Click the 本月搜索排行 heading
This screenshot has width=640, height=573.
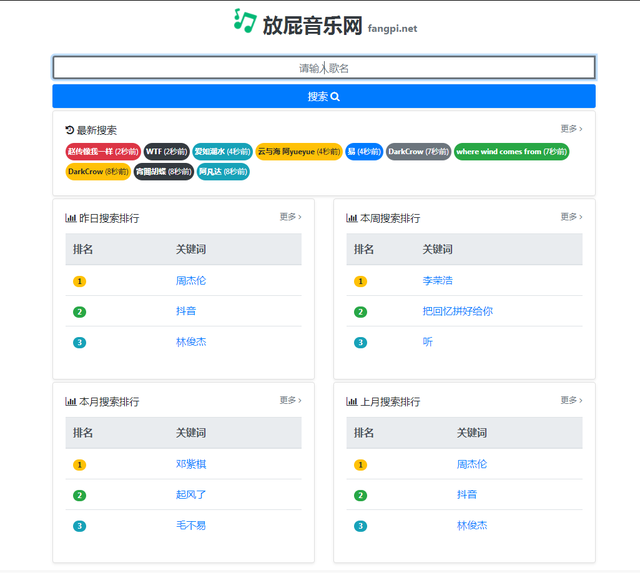pos(102,402)
